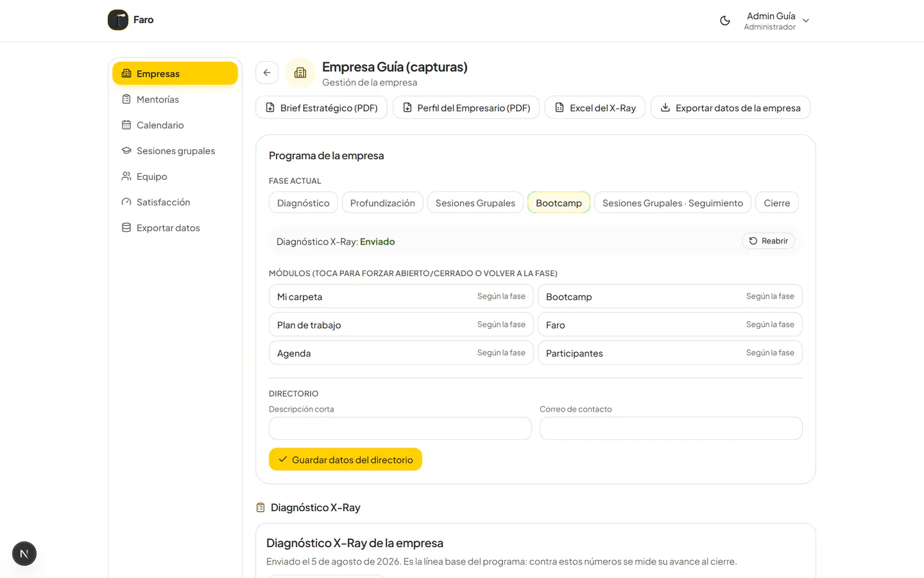Click the Gestión de la empresa subtitle
The image size is (924, 578).
pyautogui.click(x=370, y=83)
